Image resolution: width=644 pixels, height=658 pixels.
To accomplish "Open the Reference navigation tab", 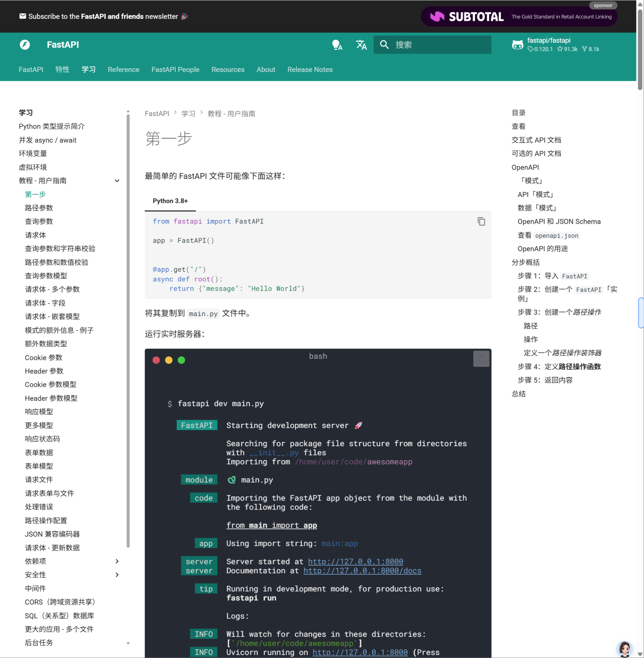I will [x=123, y=70].
